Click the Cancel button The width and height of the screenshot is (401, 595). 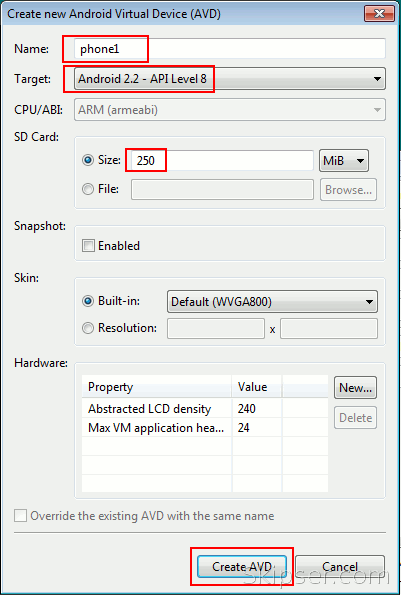(x=340, y=567)
